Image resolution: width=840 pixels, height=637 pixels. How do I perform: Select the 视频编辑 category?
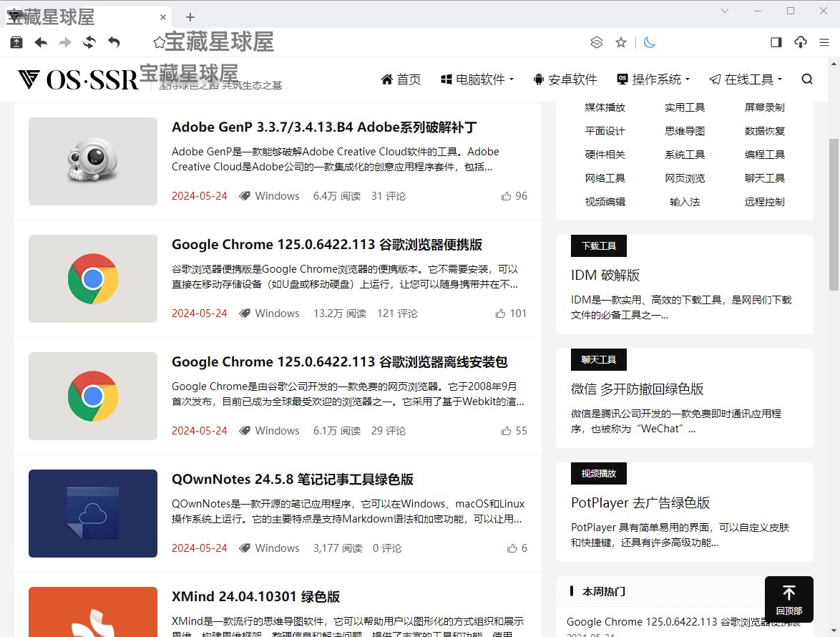click(x=605, y=202)
